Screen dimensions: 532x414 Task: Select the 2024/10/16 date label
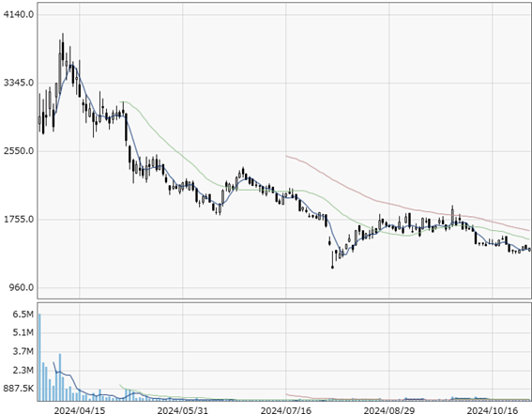point(492,410)
